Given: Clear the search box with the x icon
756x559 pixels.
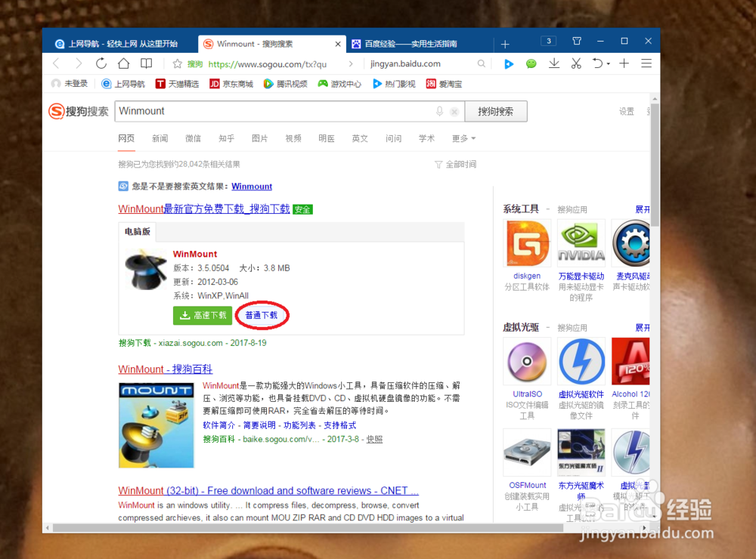Looking at the screenshot, I should point(454,112).
